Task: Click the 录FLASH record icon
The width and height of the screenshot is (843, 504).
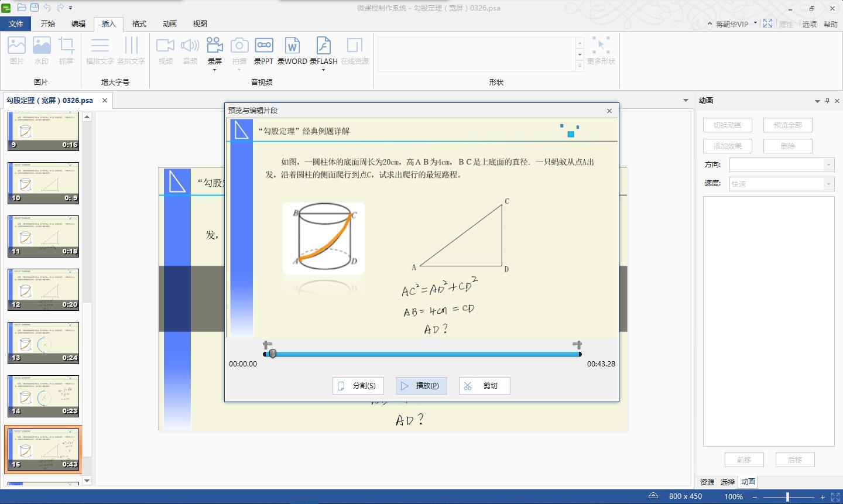Action: point(323,47)
